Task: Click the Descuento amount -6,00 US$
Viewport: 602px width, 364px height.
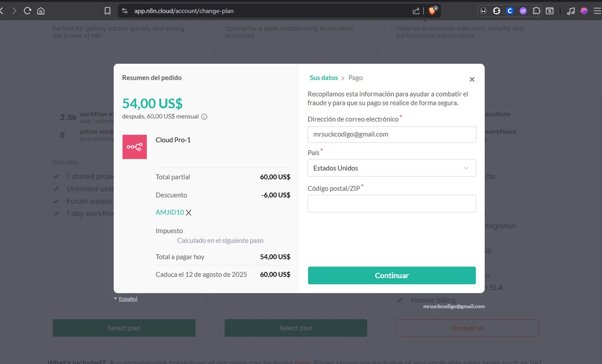Action: [276, 195]
